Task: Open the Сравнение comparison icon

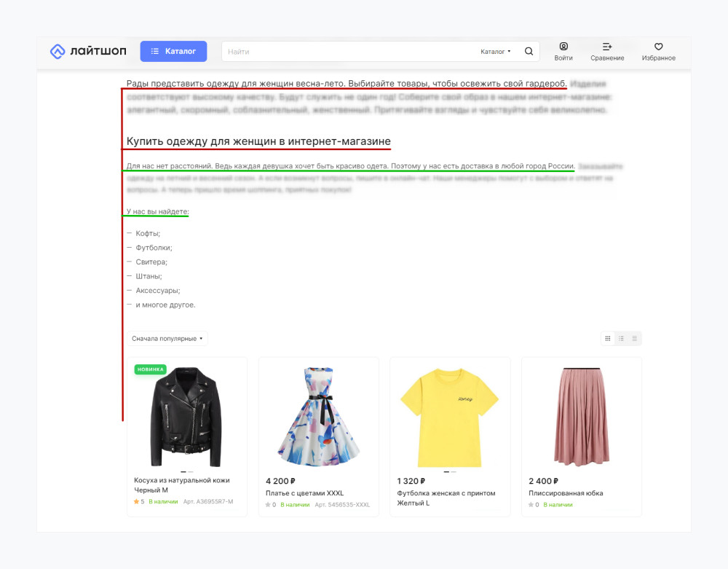Action: tap(607, 47)
